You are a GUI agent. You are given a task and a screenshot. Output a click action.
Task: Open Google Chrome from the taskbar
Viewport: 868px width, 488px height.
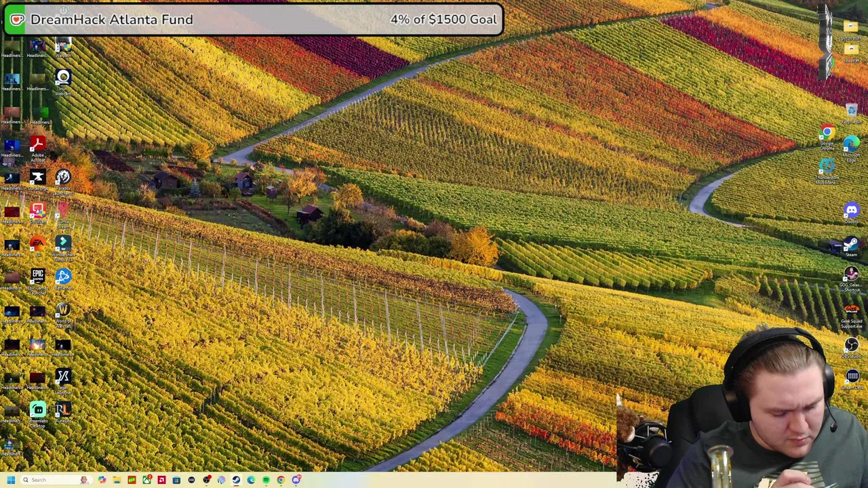tap(281, 480)
